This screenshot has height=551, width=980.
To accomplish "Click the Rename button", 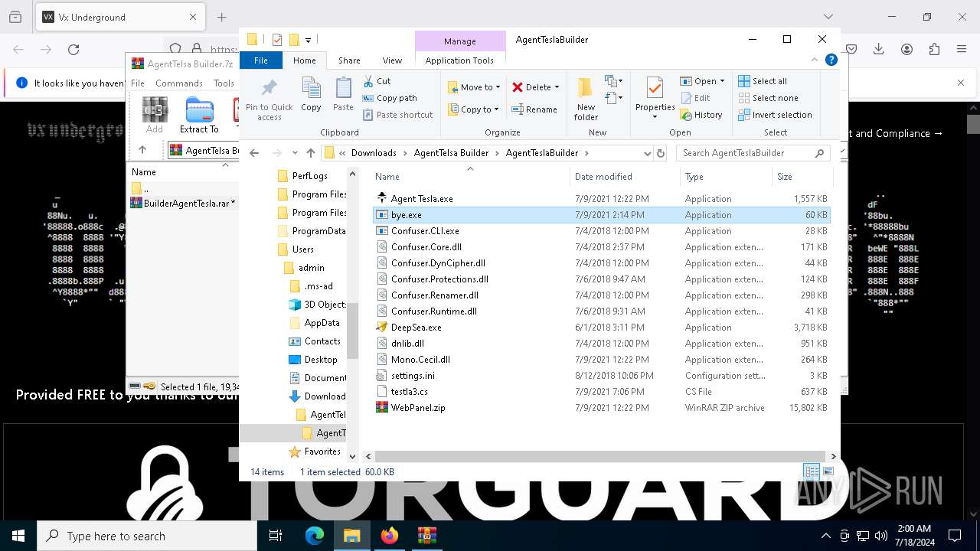I will (x=534, y=109).
